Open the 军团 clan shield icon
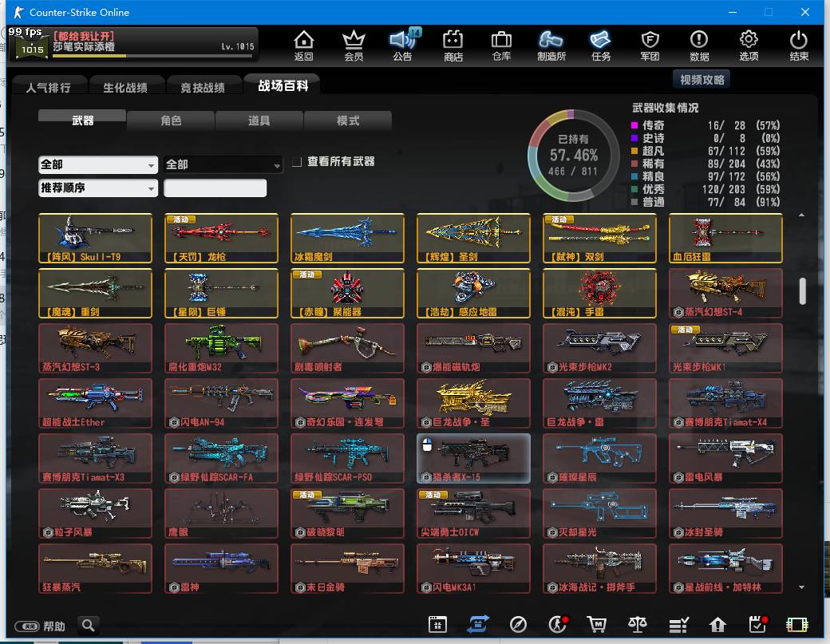Image resolution: width=830 pixels, height=644 pixels. (x=650, y=45)
